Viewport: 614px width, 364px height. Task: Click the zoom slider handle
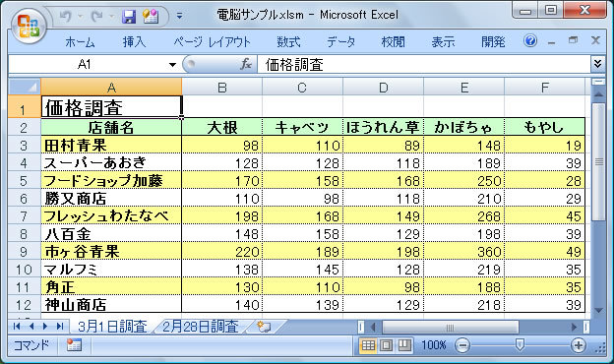point(520,345)
